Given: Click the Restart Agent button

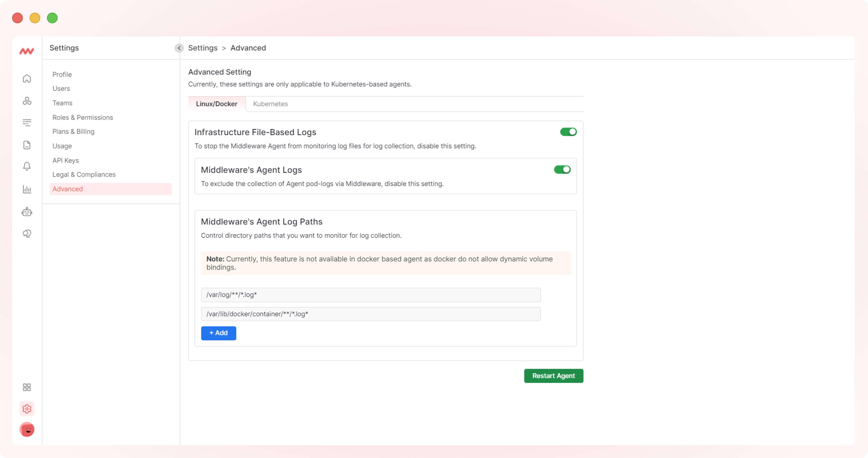Looking at the screenshot, I should (x=553, y=376).
